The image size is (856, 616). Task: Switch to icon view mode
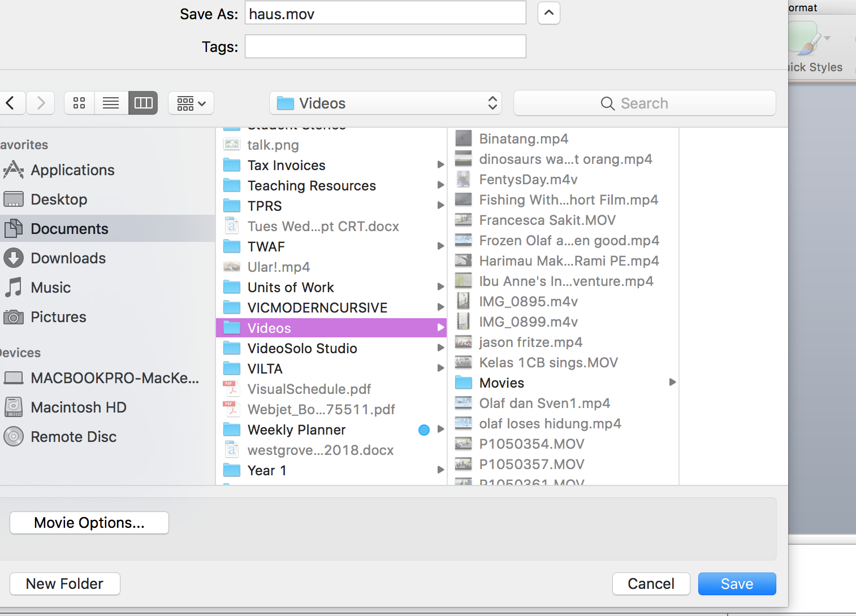(79, 103)
